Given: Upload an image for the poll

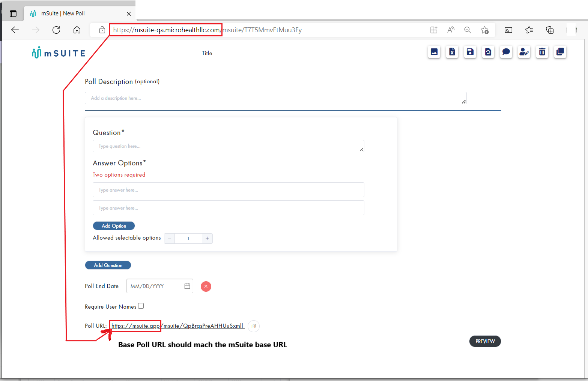Looking at the screenshot, I should pos(434,52).
